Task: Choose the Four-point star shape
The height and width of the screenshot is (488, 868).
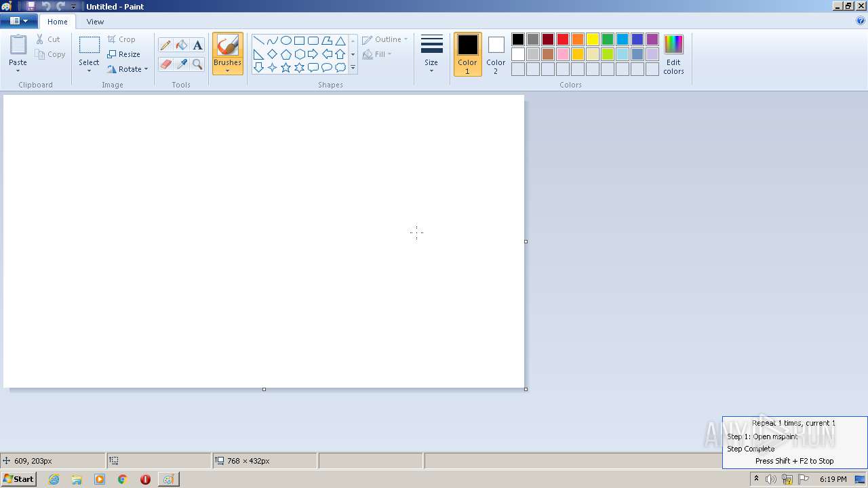Action: [272, 68]
